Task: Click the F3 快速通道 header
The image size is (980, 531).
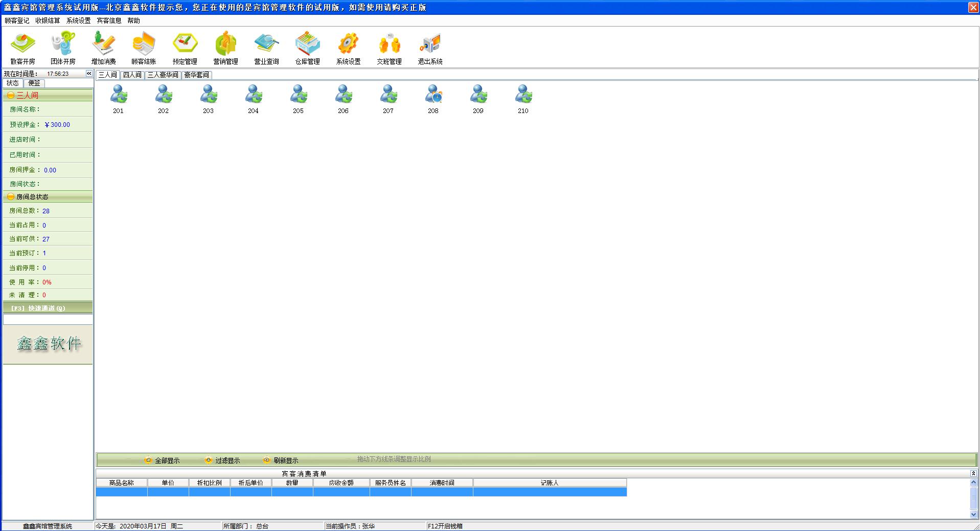Action: tap(48, 308)
